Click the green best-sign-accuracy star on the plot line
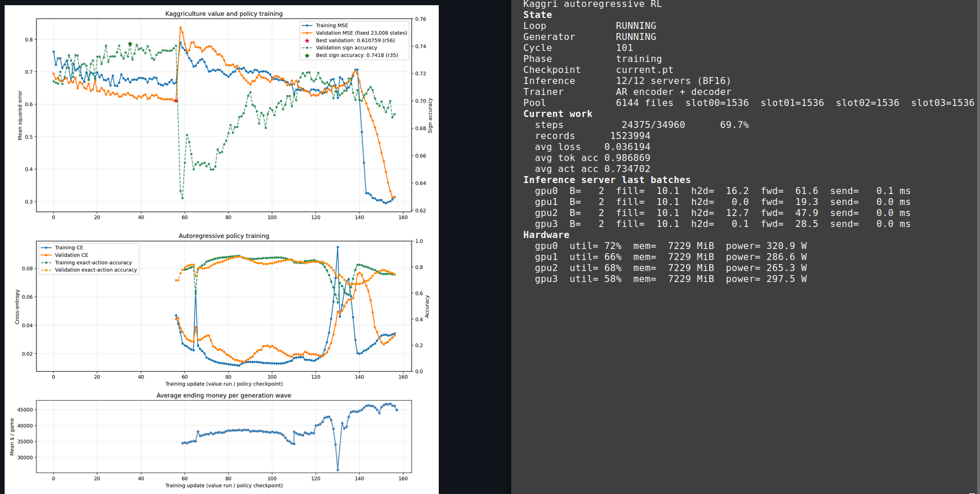This screenshot has width=980, height=494. point(130,44)
